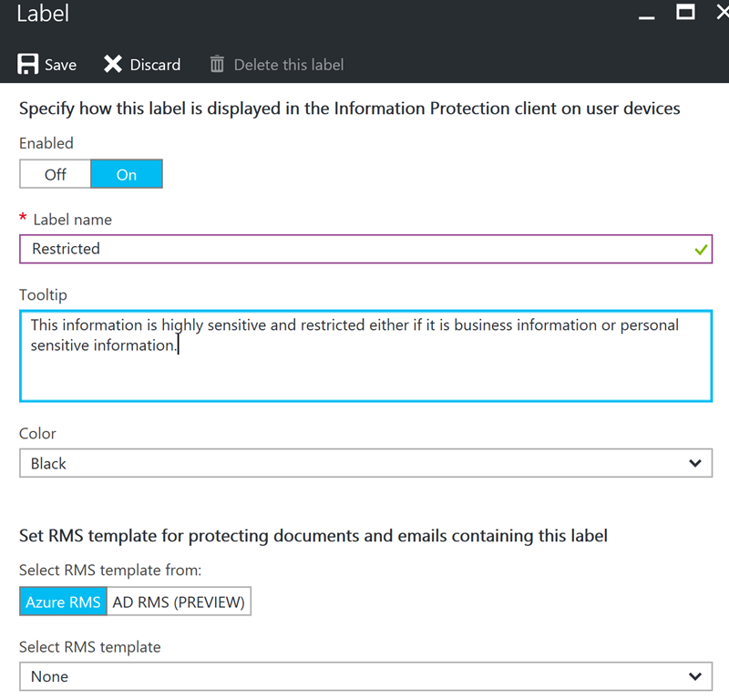Image resolution: width=729 pixels, height=700 pixels.
Task: Click the Save floppy disk icon
Action: point(28,64)
